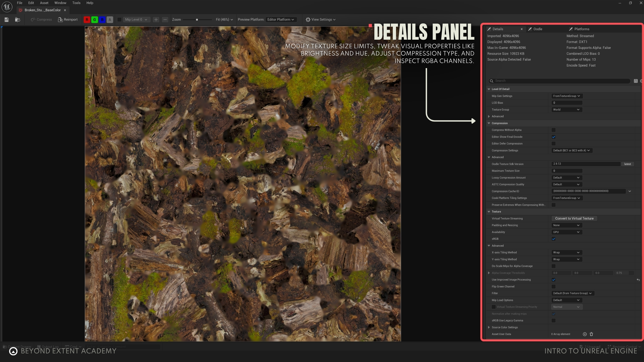Open the Texture Group dropdown
644x362 pixels.
pos(566,110)
